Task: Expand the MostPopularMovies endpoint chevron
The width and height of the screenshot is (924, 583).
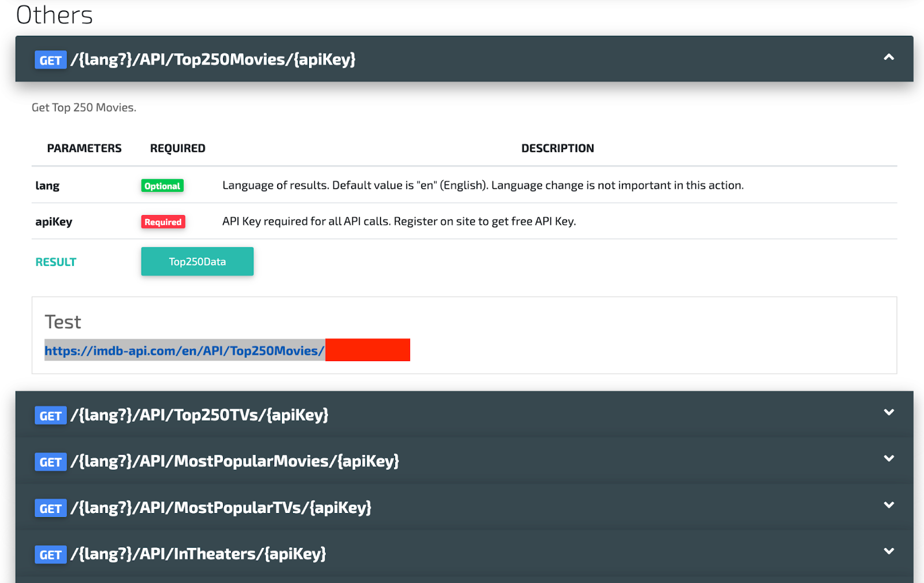Action: pos(889,459)
